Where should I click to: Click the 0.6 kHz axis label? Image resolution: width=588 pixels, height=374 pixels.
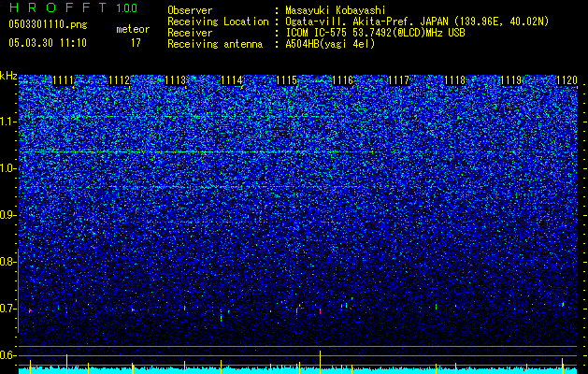click(7, 355)
